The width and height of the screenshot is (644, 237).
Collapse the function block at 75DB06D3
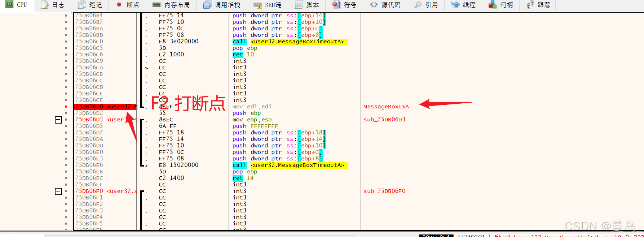pos(58,120)
